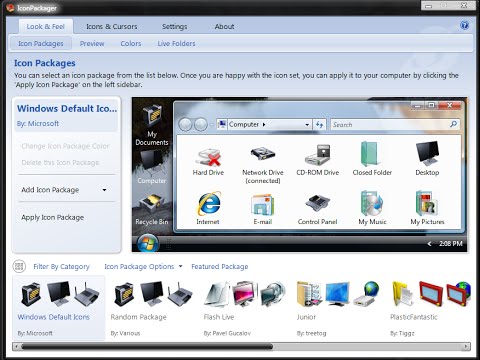Click the 2:08 PM clock in preview taskbar
The image size is (480, 360).
[451, 244]
